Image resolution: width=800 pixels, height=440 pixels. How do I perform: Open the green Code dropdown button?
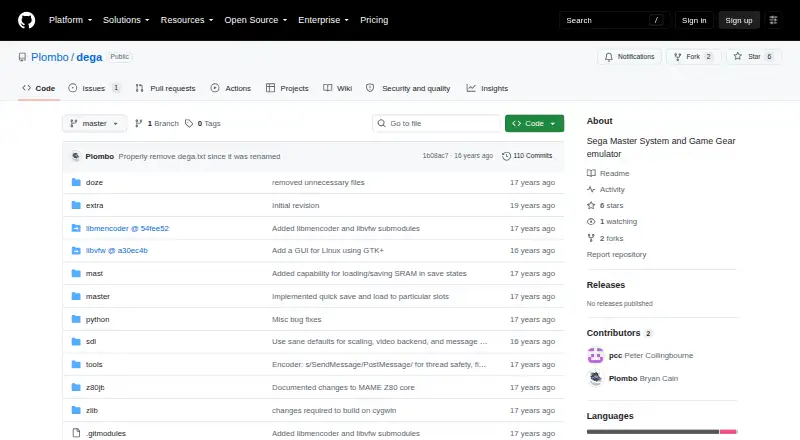point(534,124)
